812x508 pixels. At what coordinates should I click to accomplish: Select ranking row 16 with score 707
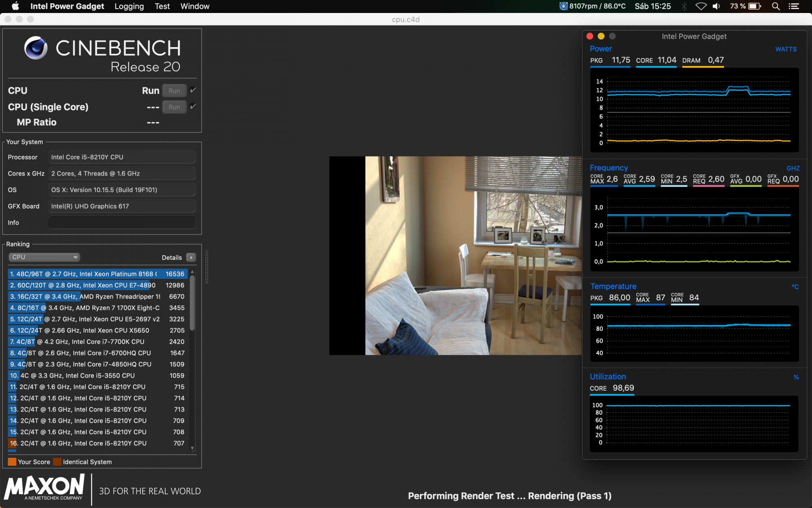click(x=97, y=443)
